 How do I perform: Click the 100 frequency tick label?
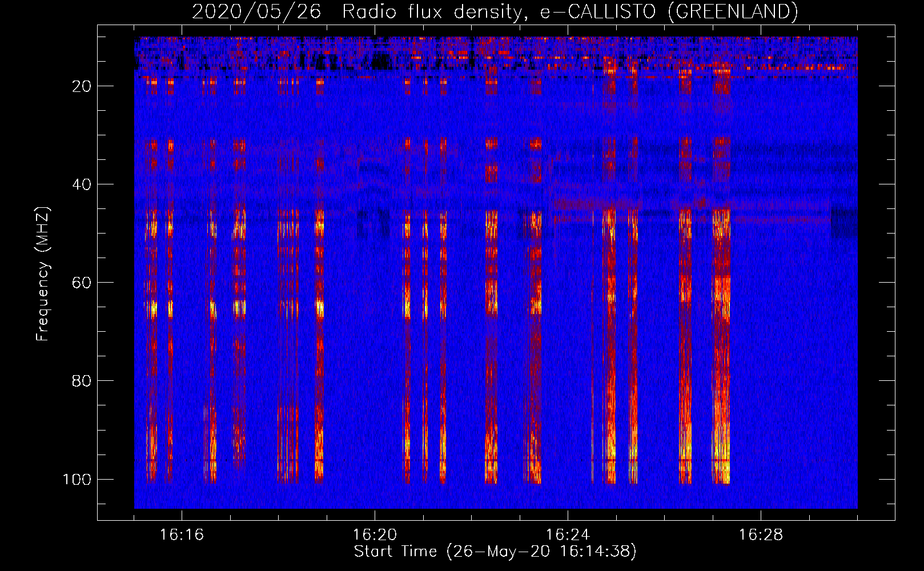(77, 479)
